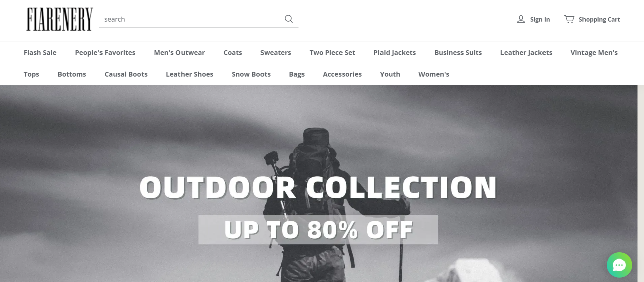Open the Business Suits category
Viewport: 644px width, 282px height.
point(458,52)
